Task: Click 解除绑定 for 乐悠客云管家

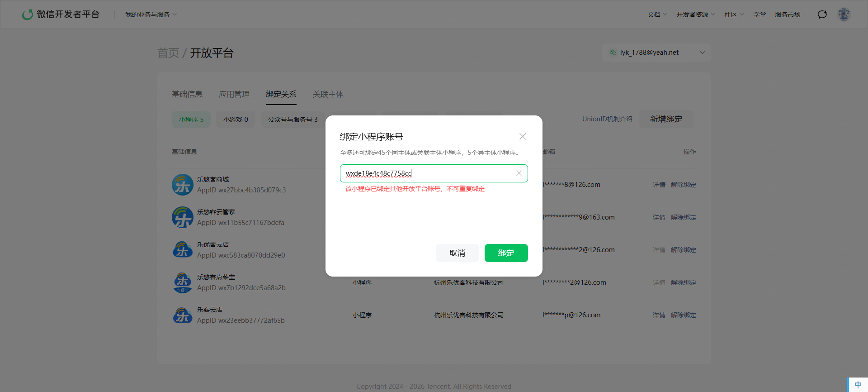Action: pyautogui.click(x=684, y=217)
